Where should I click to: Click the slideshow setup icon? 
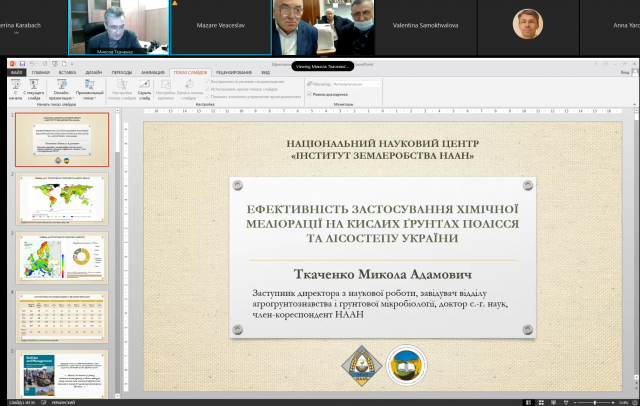pyautogui.click(x=121, y=87)
